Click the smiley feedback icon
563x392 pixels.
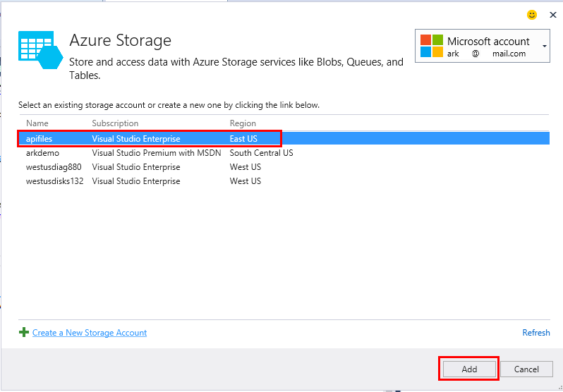click(x=532, y=14)
